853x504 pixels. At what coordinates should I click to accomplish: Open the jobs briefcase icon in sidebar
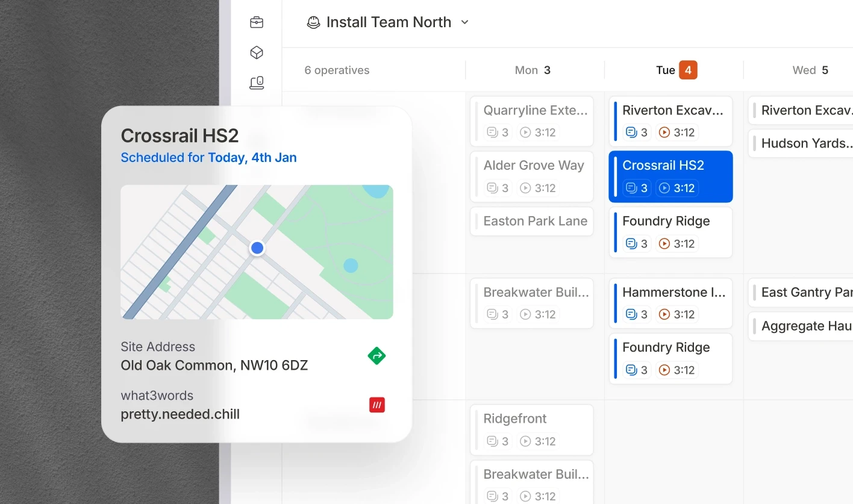(256, 22)
